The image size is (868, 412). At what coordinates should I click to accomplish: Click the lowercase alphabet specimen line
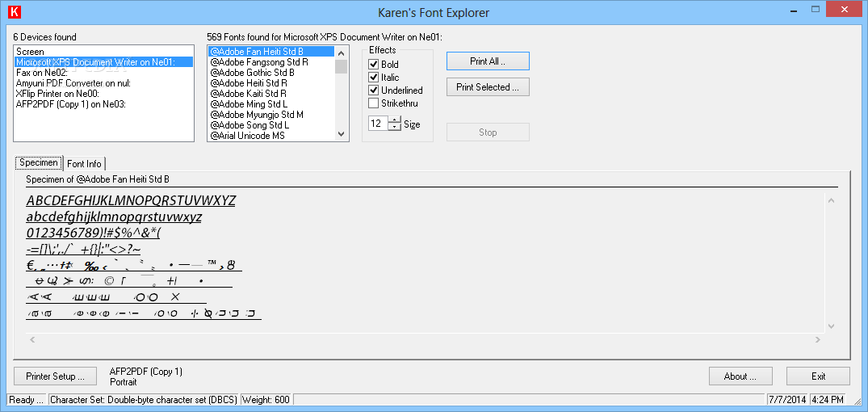114,217
